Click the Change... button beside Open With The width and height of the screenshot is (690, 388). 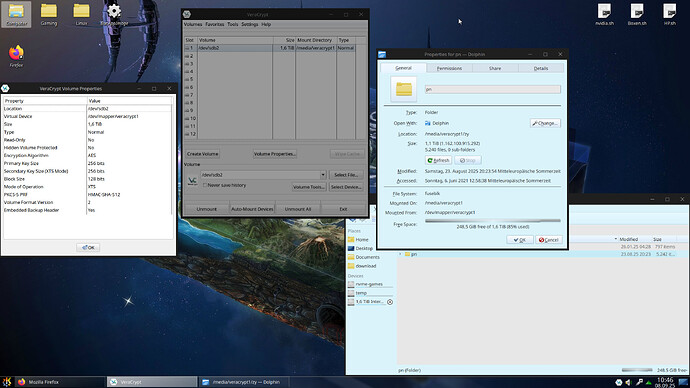pyautogui.click(x=545, y=123)
